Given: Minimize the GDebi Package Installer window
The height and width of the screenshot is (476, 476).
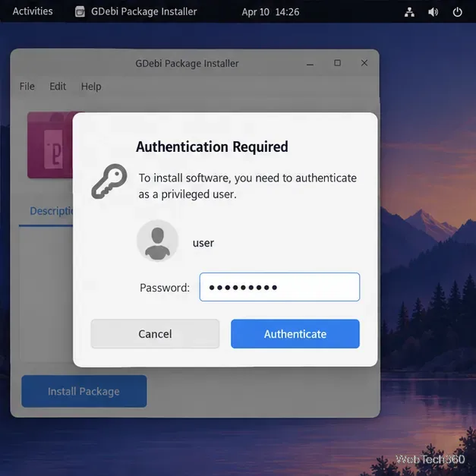Looking at the screenshot, I should click(x=310, y=64).
